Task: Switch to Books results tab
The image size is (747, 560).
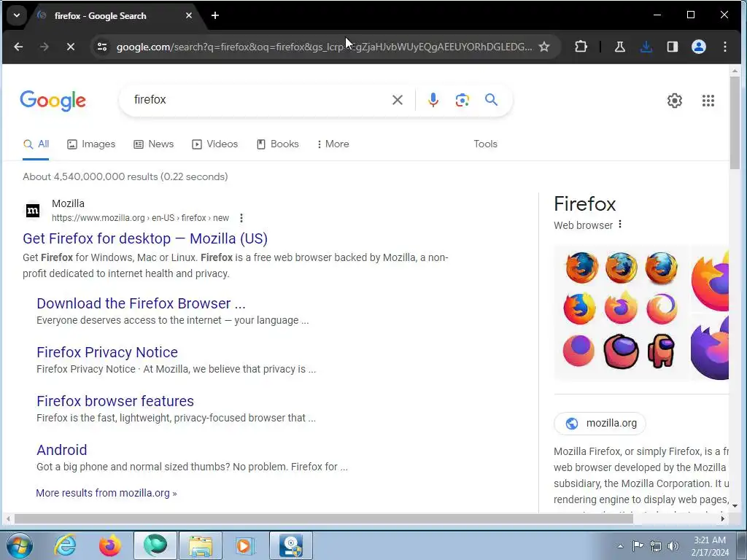Action: click(278, 144)
